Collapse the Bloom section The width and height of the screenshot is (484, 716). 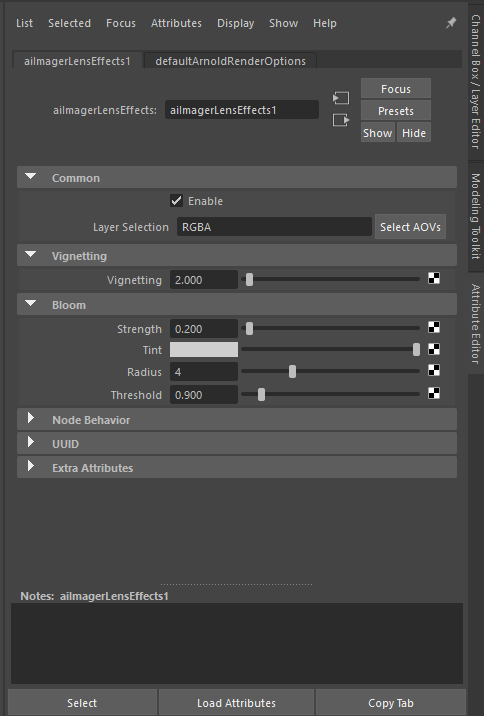click(31, 304)
